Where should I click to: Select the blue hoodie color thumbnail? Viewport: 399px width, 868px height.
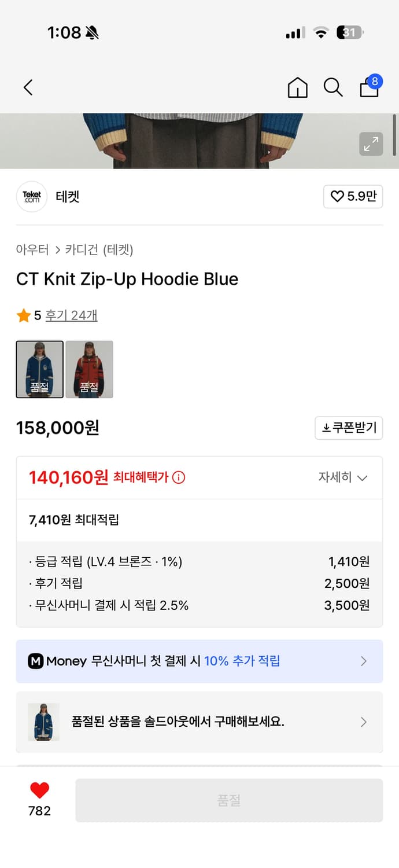(39, 369)
